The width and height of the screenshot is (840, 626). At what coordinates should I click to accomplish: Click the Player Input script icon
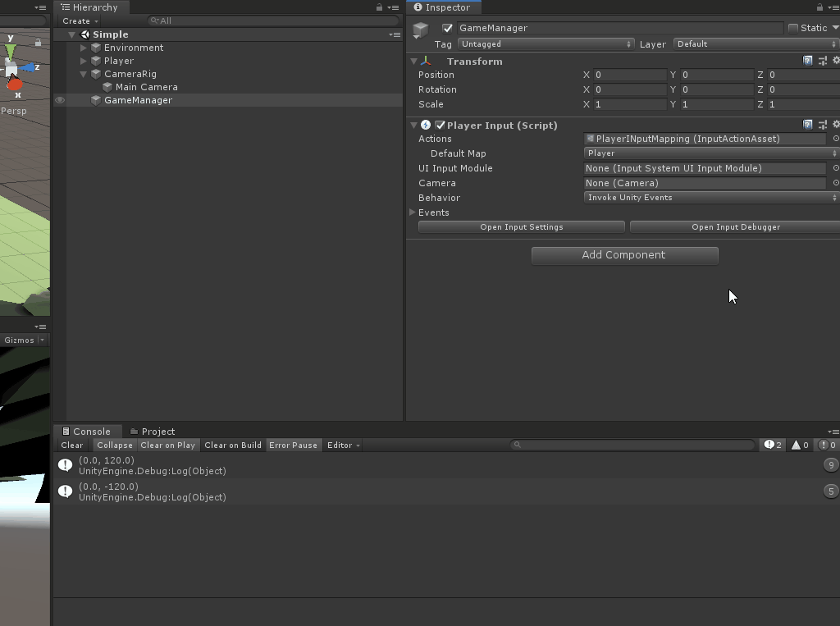424,125
